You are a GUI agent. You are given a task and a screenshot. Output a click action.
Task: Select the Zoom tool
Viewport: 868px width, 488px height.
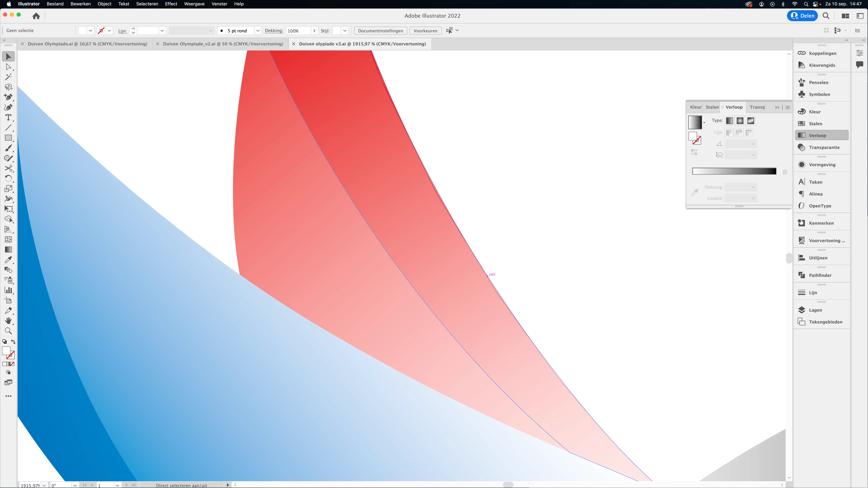pos(8,331)
